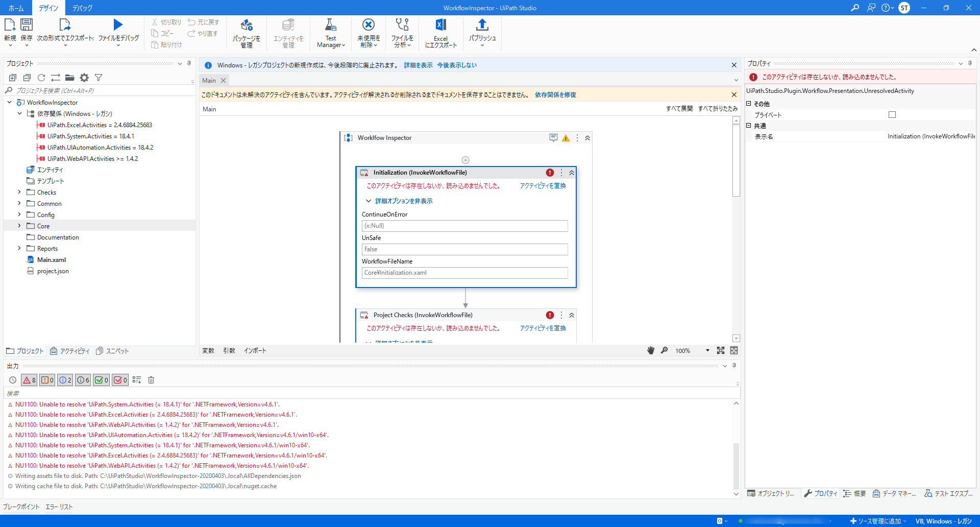Clear output log with trash icon
The height and width of the screenshot is (527, 980).
point(151,380)
